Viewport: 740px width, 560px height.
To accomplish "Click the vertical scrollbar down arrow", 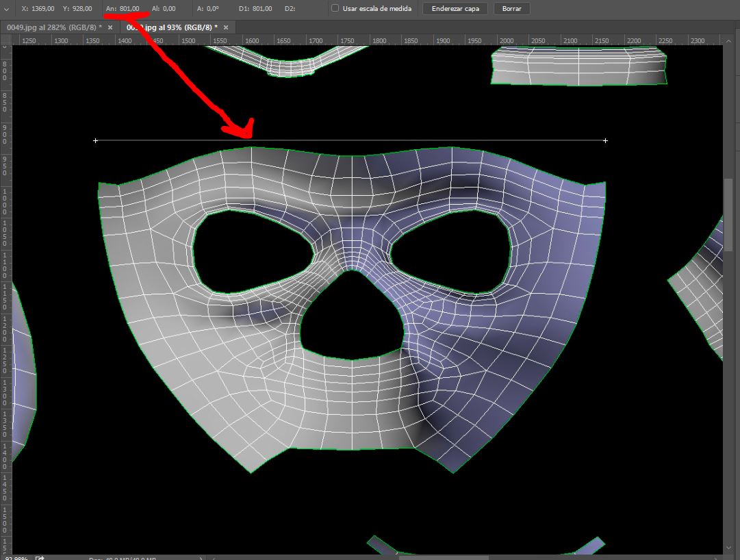I will click(730, 548).
